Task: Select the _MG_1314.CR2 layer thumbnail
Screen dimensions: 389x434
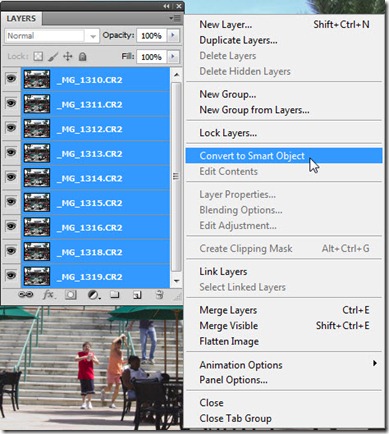Action: pos(37,178)
